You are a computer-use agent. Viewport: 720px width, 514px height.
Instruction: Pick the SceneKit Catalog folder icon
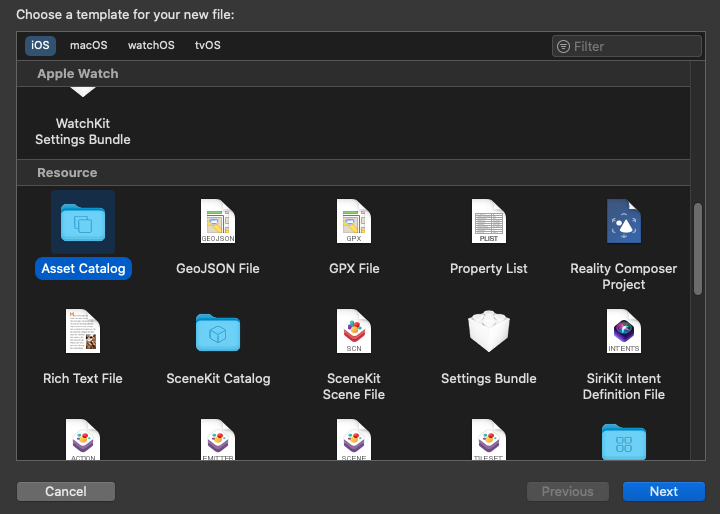coord(218,333)
